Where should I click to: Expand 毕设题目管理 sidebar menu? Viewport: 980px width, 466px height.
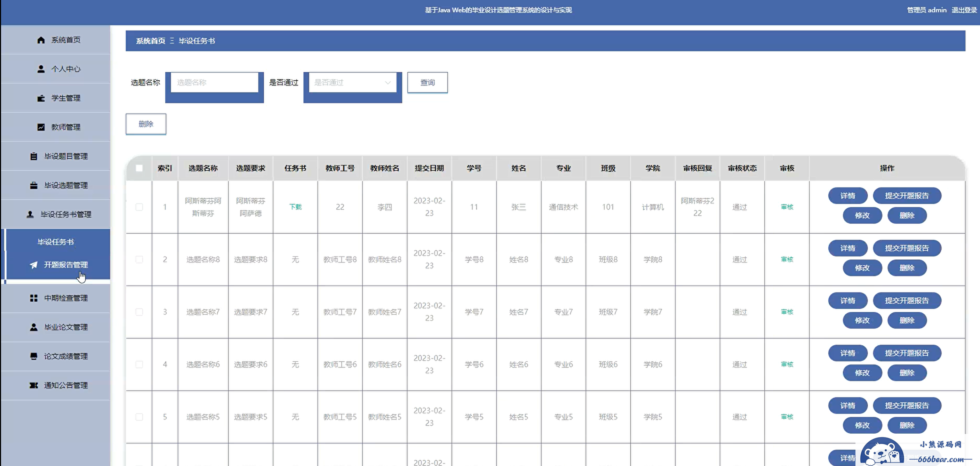coord(56,156)
